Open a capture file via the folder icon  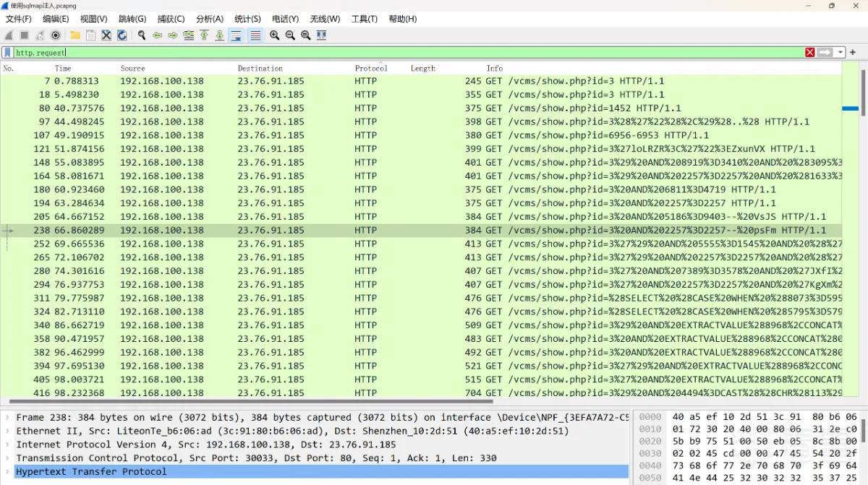click(x=75, y=35)
